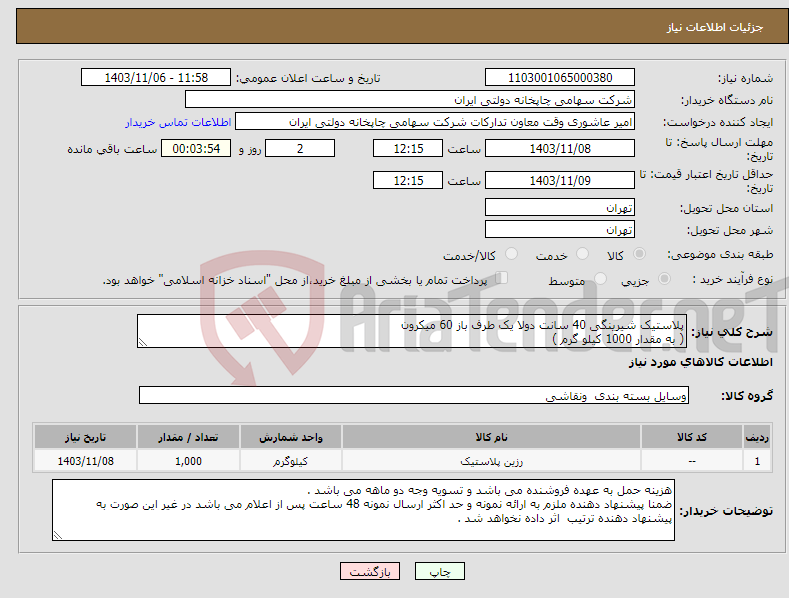Select the کالا/خدمت radio button
Viewport: 789px width, 598px height.
click(511, 254)
